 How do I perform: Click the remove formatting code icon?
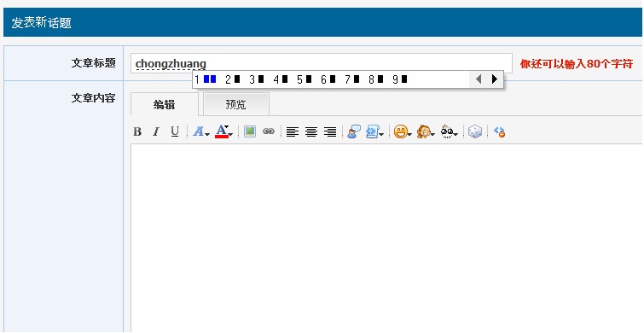(x=499, y=132)
